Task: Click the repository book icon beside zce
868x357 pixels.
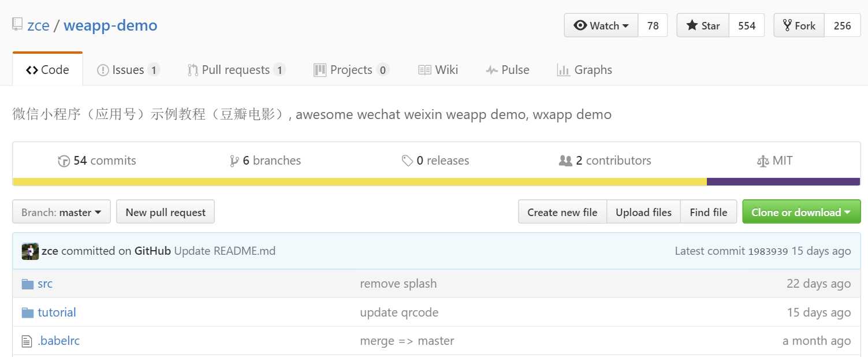Action: (17, 25)
